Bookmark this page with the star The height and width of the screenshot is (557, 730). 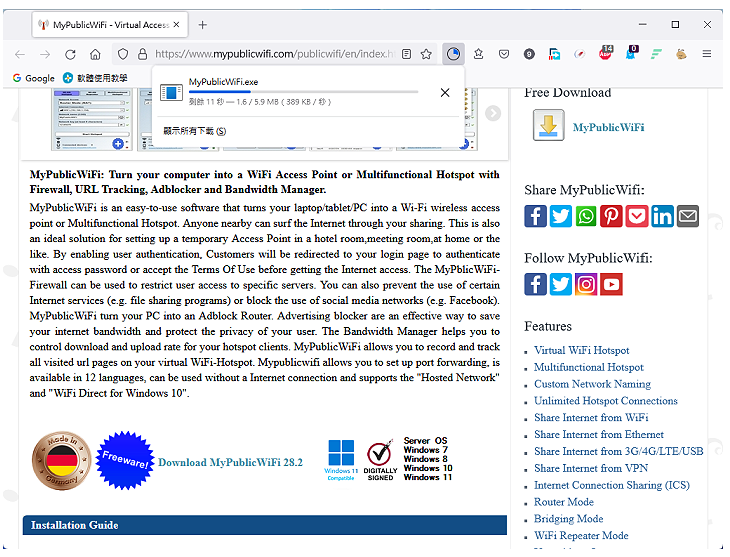click(426, 54)
